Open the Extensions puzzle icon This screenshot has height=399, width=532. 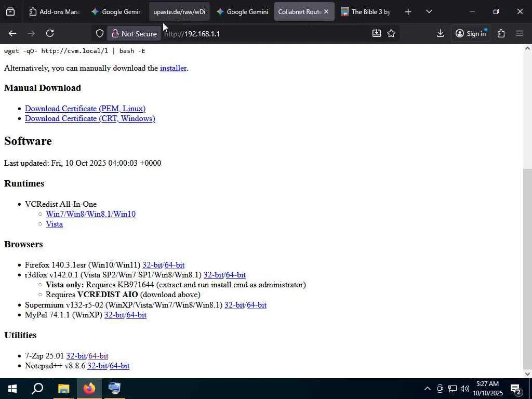(x=501, y=33)
